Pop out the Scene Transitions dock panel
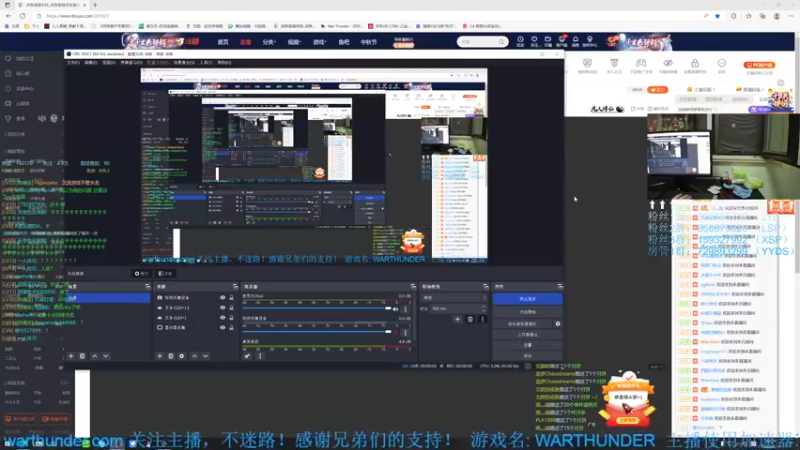This screenshot has height=450, width=800. (x=486, y=287)
